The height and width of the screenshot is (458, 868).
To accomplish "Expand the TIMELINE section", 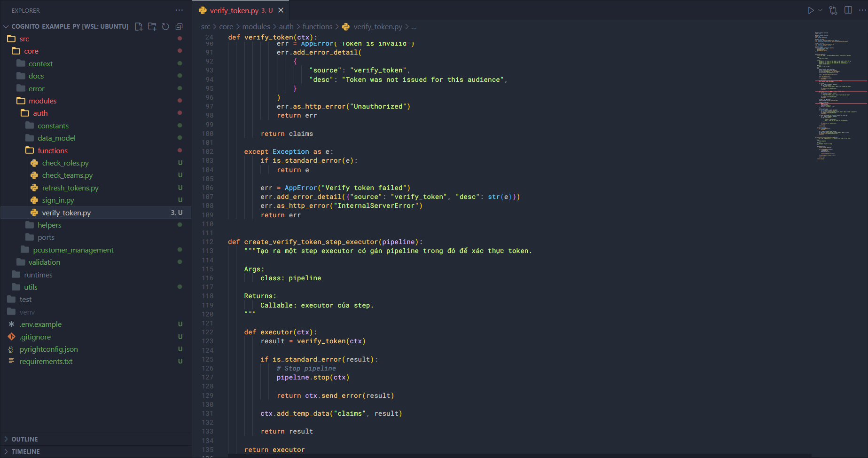I will click(25, 451).
